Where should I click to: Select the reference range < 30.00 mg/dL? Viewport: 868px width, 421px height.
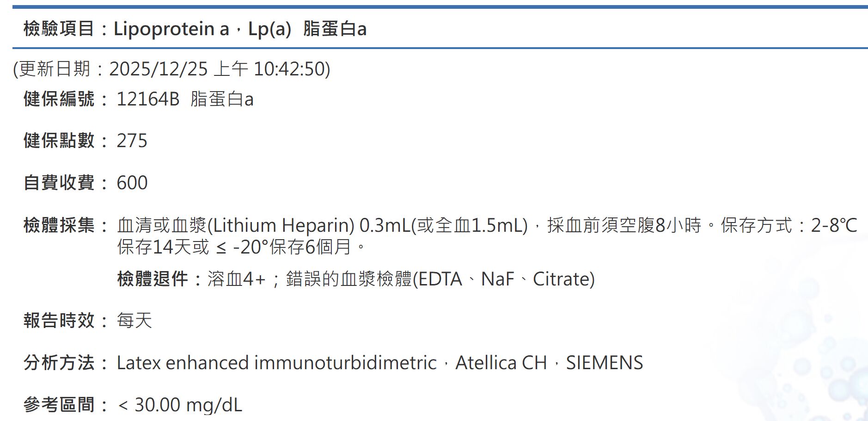click(180, 405)
